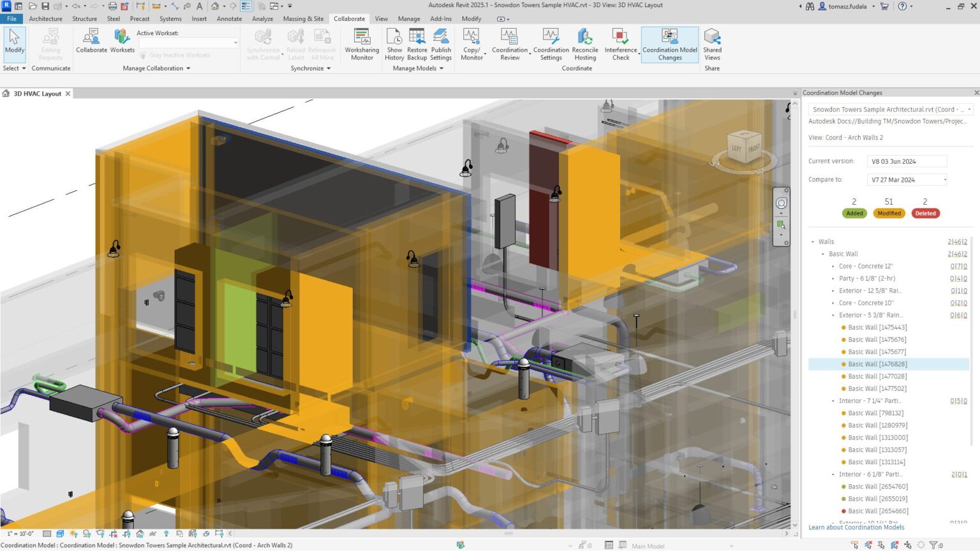The width and height of the screenshot is (980, 551).
Task: Collapse the Basic Wall tree node
Action: (x=822, y=253)
